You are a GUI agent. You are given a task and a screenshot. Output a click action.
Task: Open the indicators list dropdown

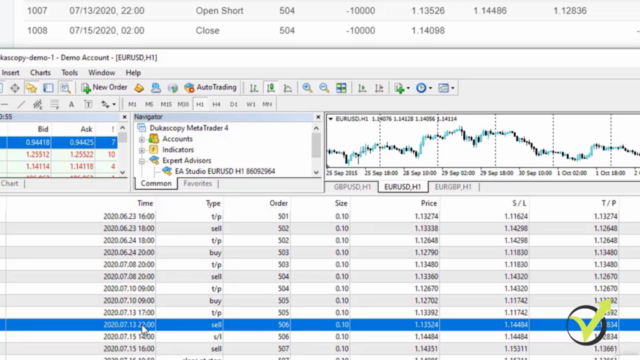pos(402,88)
